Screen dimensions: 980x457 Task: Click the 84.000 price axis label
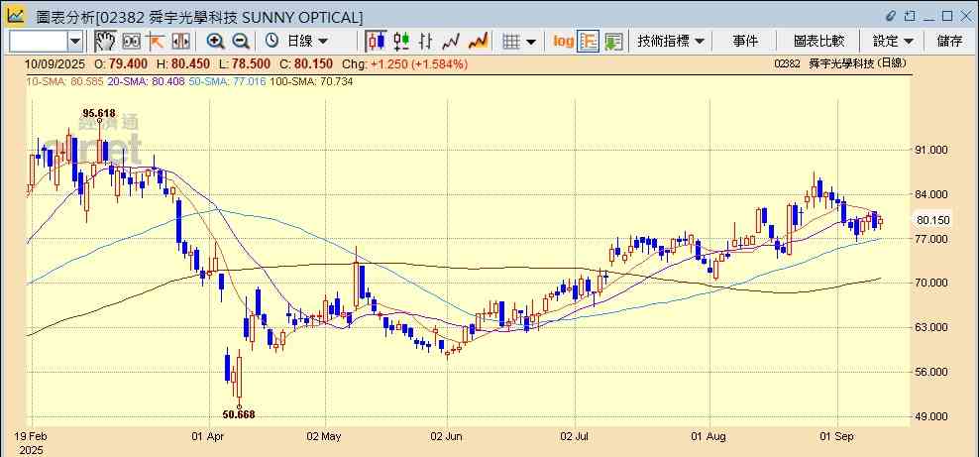[932, 194]
